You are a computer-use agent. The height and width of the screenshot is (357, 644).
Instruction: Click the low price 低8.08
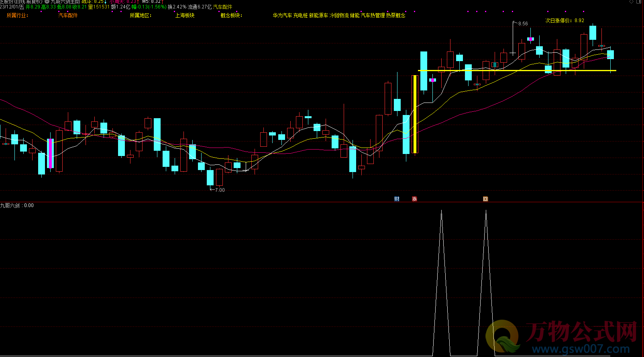pos(64,7)
